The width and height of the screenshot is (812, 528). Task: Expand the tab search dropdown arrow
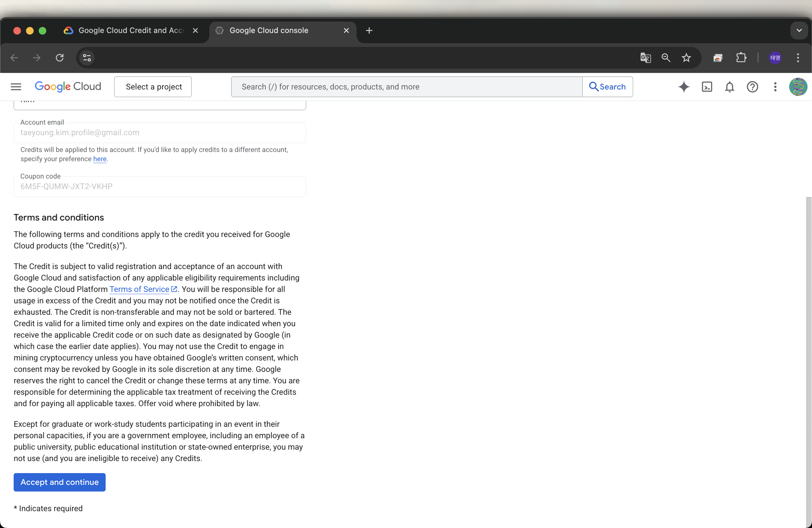click(x=799, y=30)
